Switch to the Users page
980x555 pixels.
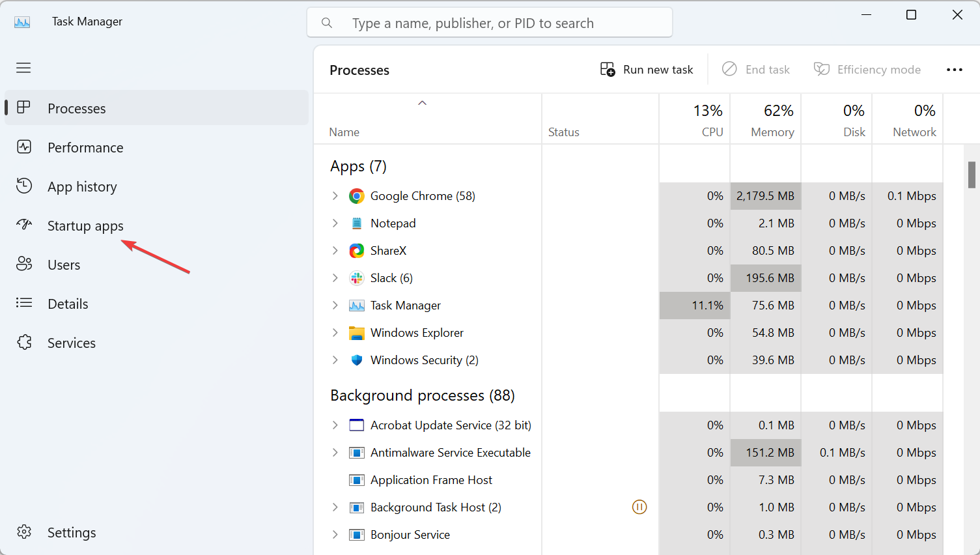click(x=156, y=264)
